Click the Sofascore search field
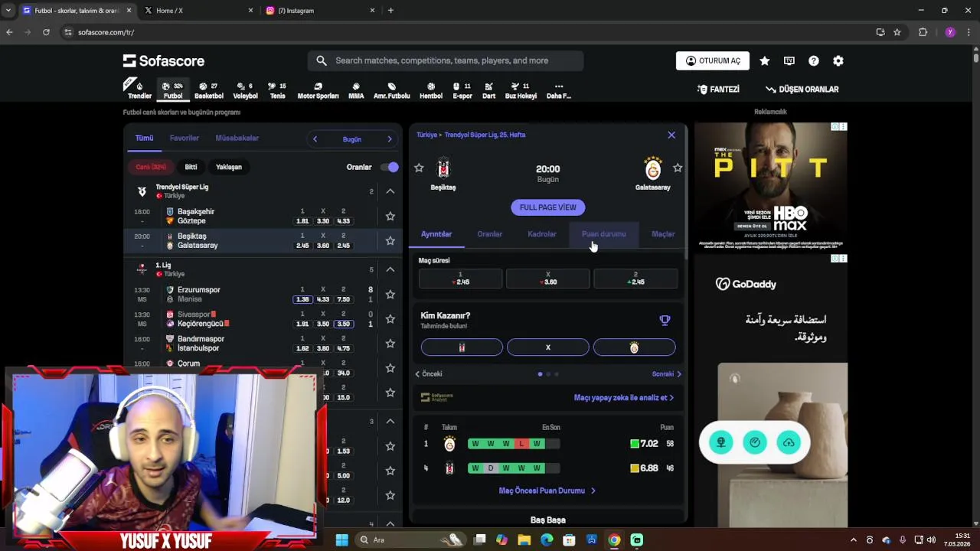This screenshot has width=980, height=551. coord(446,60)
